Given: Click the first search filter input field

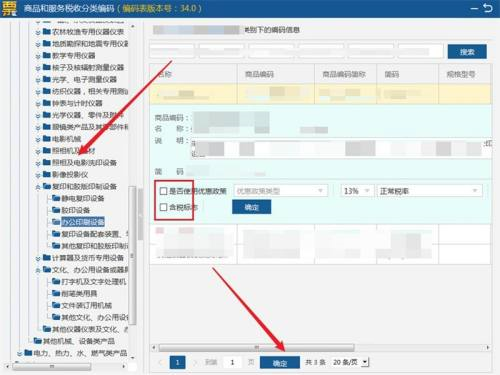Looking at the screenshot, I should tap(172, 51).
